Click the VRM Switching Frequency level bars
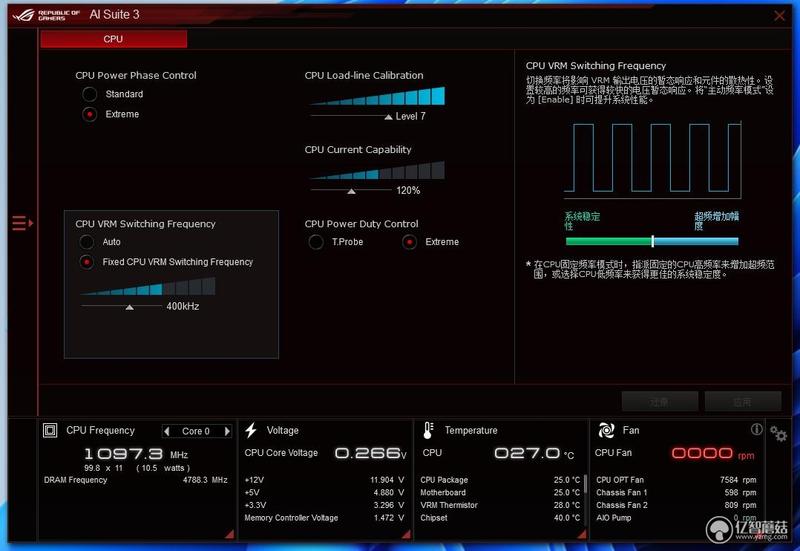800x551 pixels. point(148,287)
